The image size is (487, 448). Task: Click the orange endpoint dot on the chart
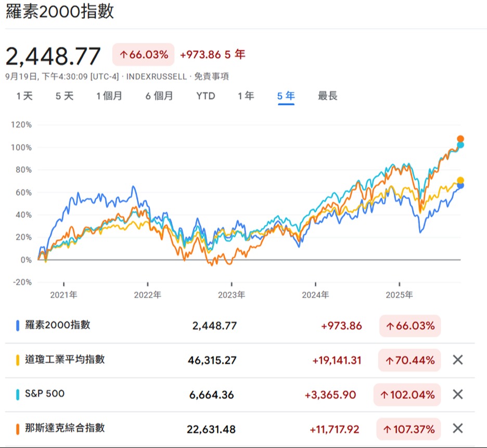click(x=460, y=138)
